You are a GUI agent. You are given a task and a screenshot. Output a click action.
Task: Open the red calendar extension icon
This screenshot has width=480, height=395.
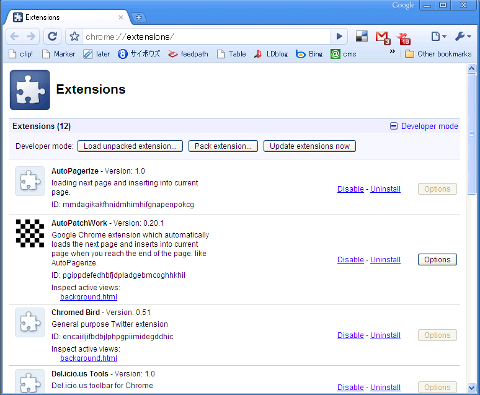pyautogui.click(x=404, y=38)
